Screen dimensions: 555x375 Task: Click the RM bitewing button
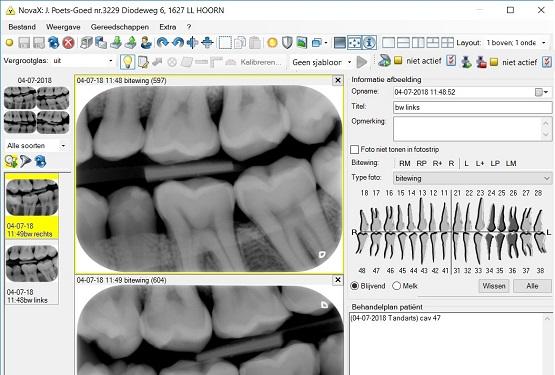tap(405, 164)
